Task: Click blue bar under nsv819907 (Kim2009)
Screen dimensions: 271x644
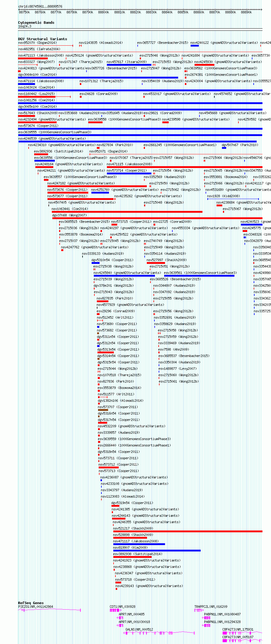Action: (x=157, y=551)
